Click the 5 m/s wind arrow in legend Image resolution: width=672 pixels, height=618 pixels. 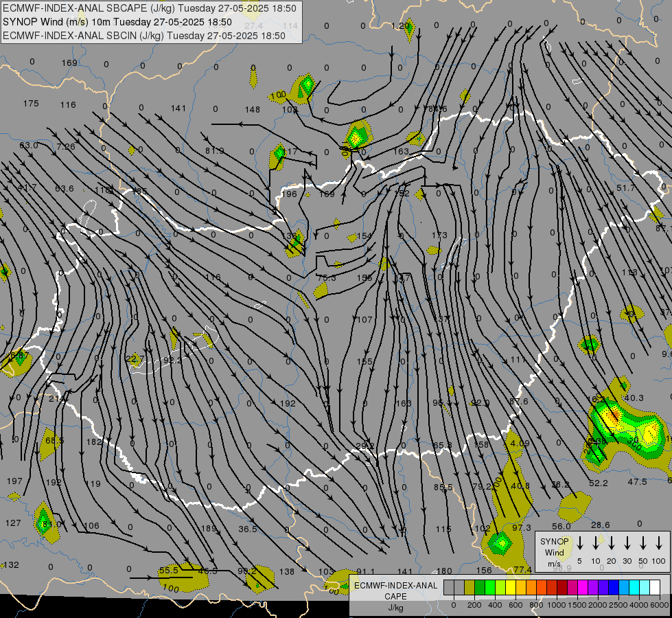580,543
